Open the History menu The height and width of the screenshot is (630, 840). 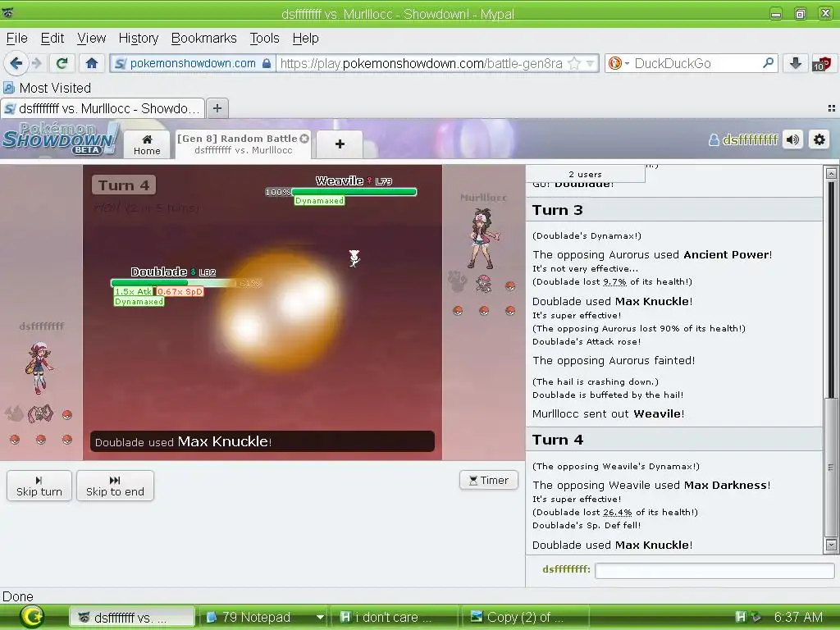click(138, 38)
